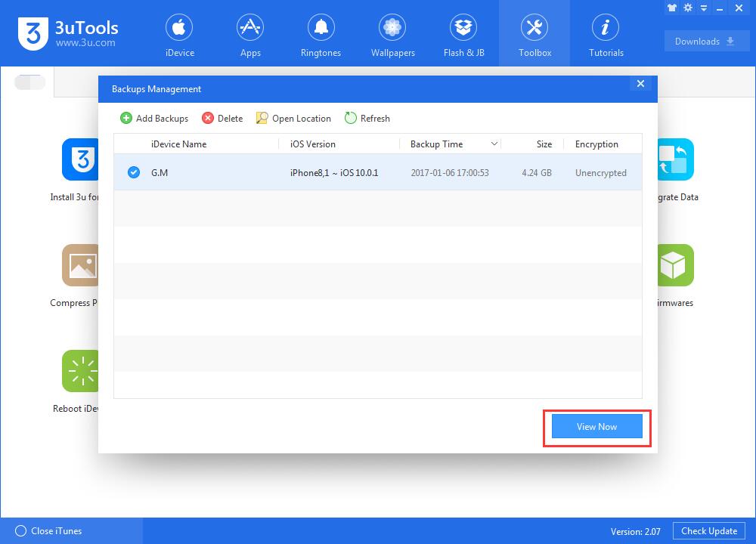This screenshot has width=756, height=544.
Task: Click the iDevice Name column header
Action: (178, 144)
